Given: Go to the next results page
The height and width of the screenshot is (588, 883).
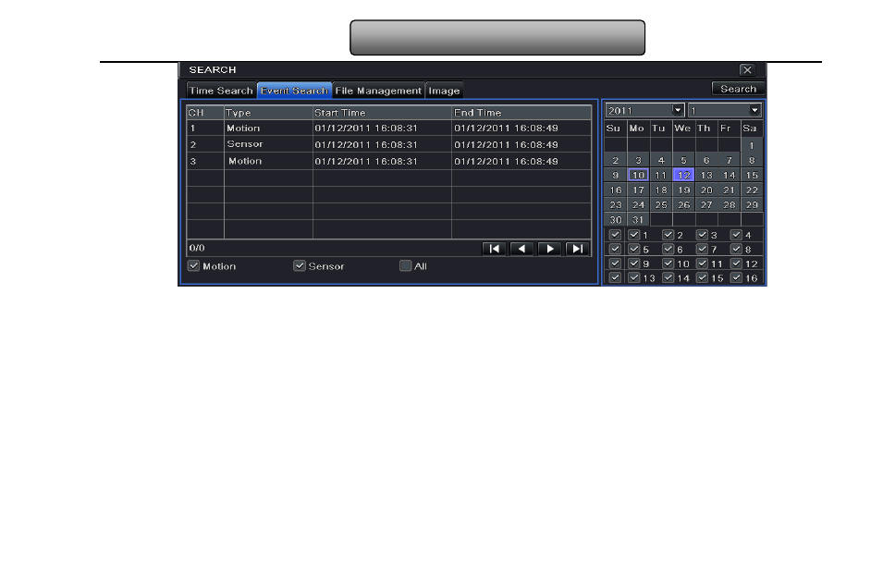Looking at the screenshot, I should click(x=549, y=249).
